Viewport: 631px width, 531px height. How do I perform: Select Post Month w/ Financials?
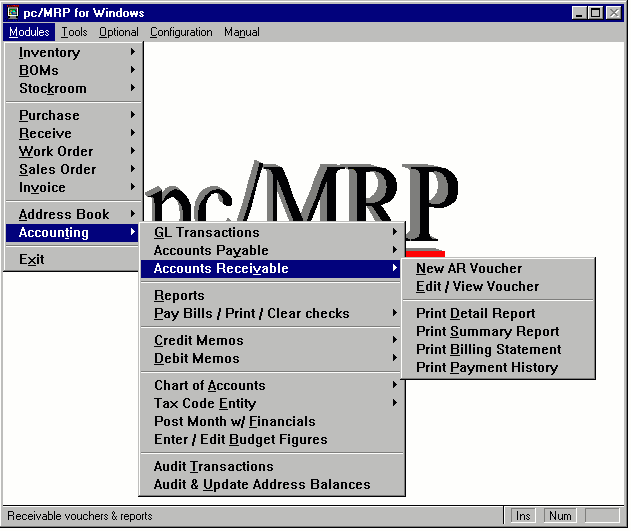click(272, 422)
